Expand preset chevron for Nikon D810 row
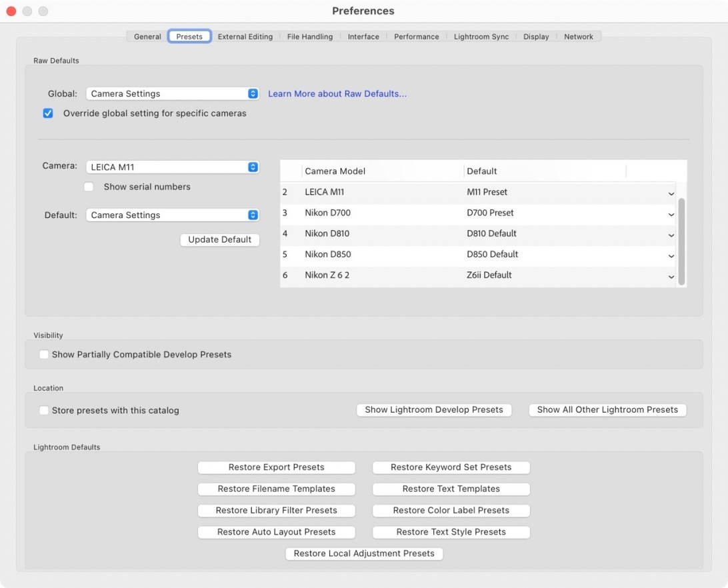Screen dimensions: 728x588 pos(671,235)
